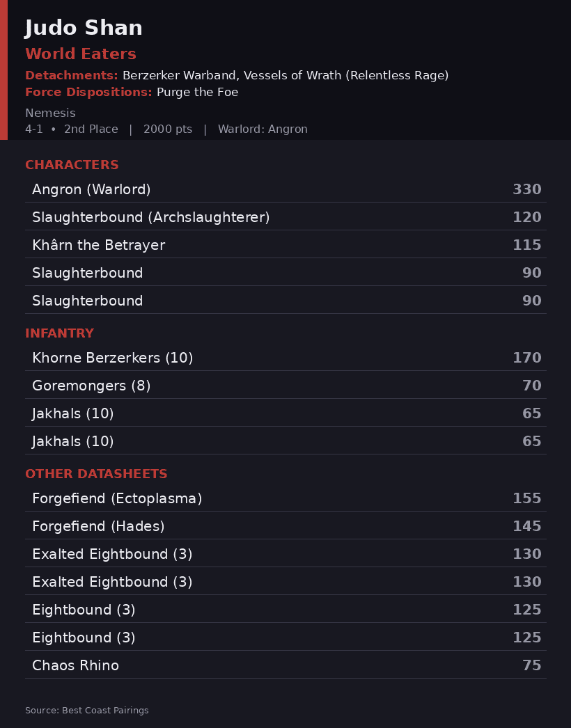Click the Nemesis event name
This screenshot has width=571, height=728.
tap(50, 113)
